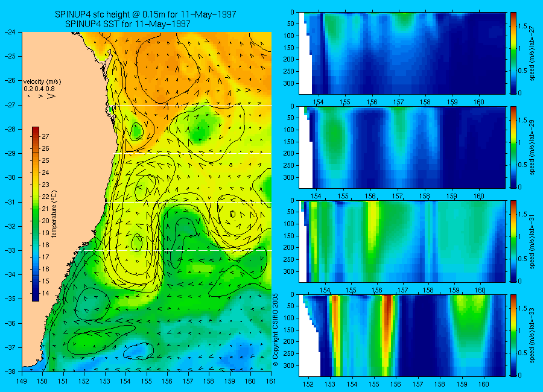Click the "temperature (°C)" color bar label
Viewport: 543px width, 392px height.
54,214
